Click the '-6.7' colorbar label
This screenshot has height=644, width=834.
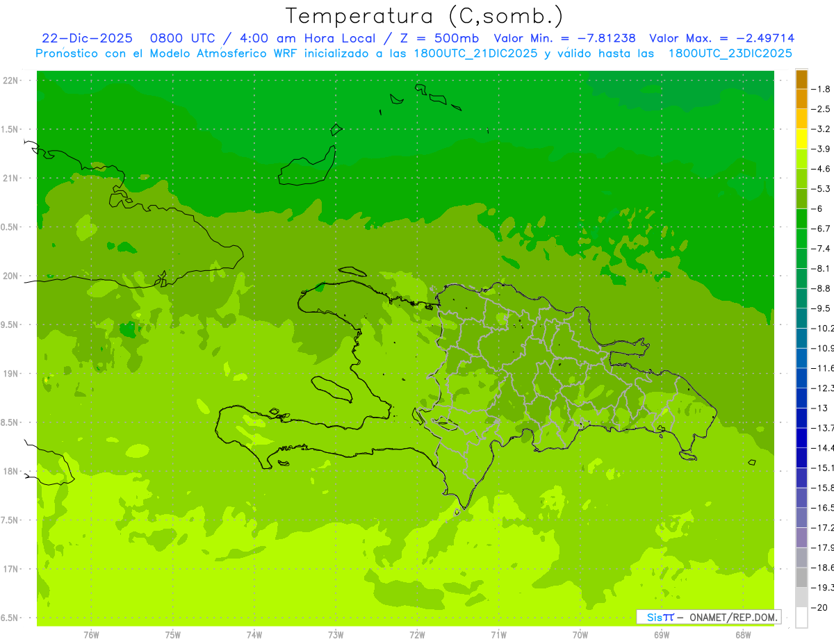821,229
